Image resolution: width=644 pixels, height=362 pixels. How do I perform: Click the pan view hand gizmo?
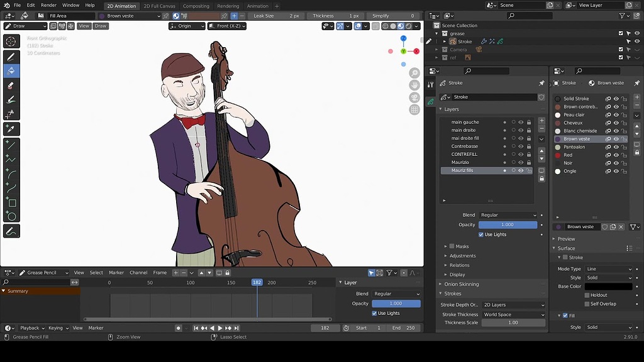(414, 85)
